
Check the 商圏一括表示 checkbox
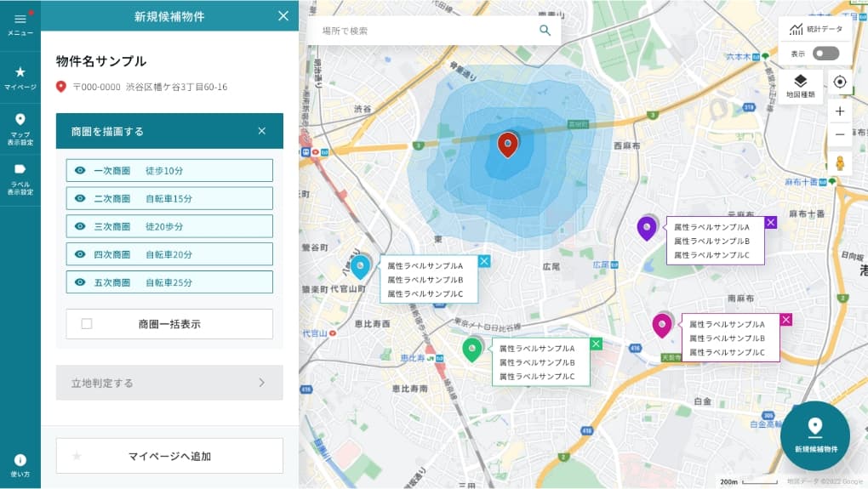(x=87, y=324)
